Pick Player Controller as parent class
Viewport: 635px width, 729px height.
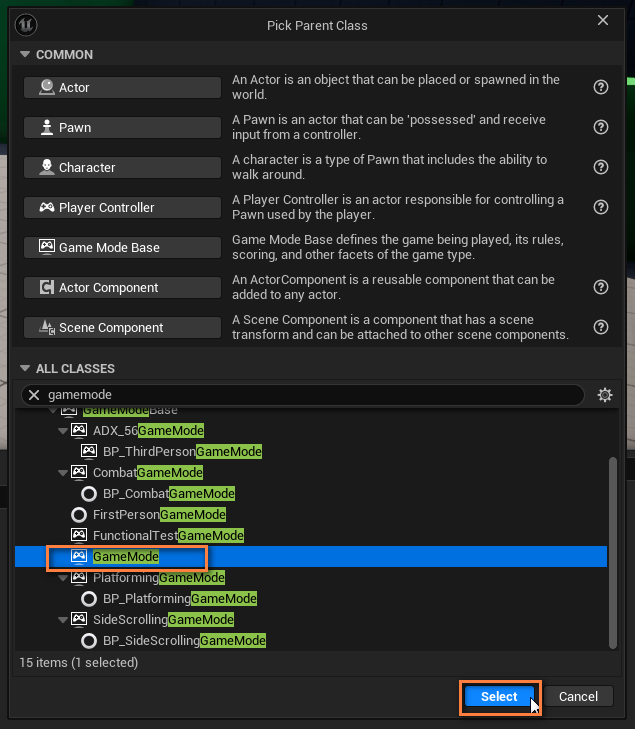[x=122, y=207]
